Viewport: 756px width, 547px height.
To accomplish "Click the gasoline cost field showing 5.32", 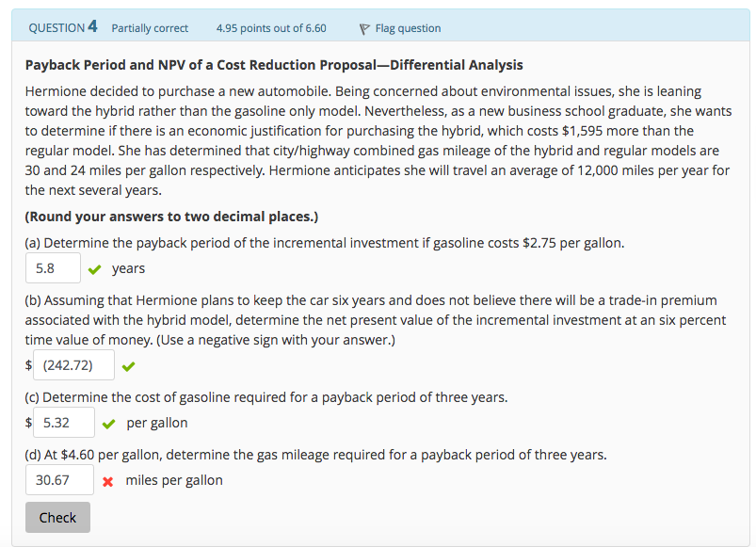I will pyautogui.click(x=63, y=423).
